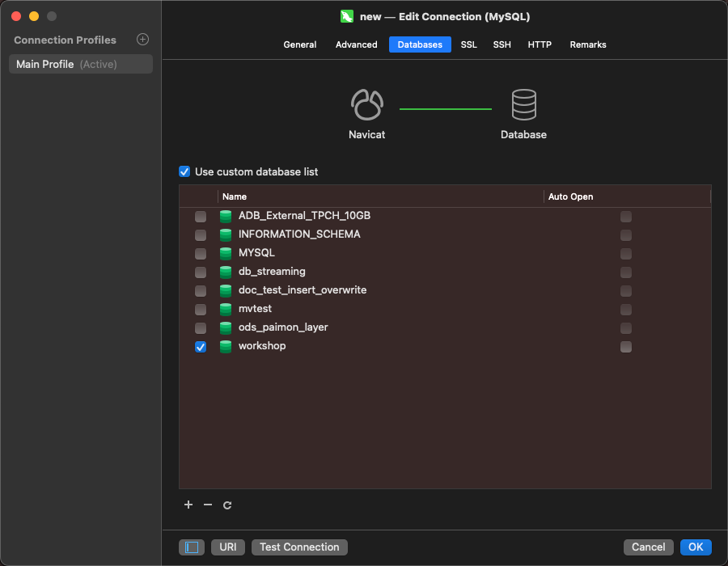Enable Auto Open for doc_test_insert_overwrite
The image size is (728, 566).
(626, 291)
